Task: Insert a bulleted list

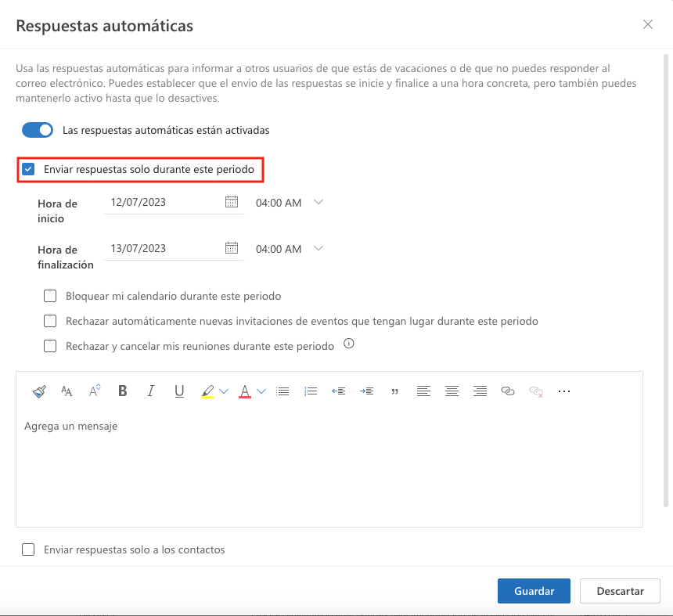Action: pos(283,391)
